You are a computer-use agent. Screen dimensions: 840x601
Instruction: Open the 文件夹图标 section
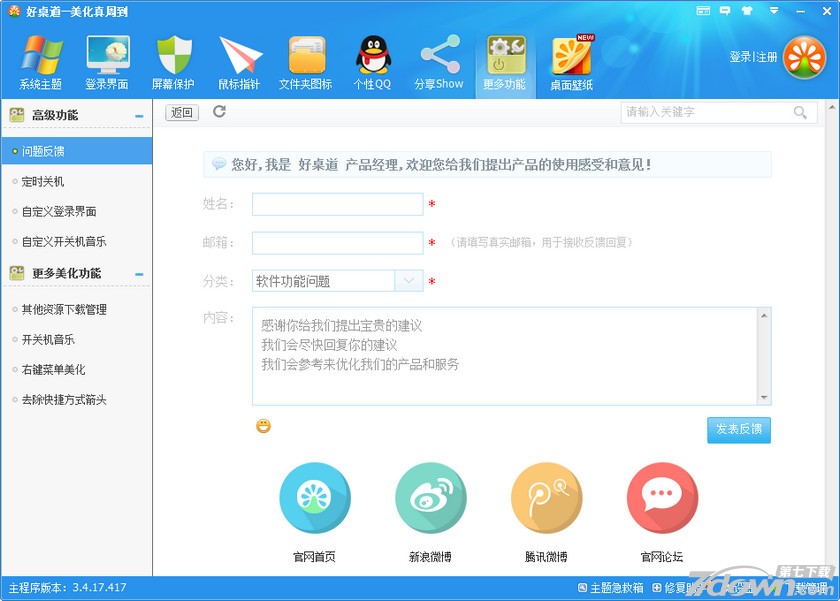pos(305,63)
